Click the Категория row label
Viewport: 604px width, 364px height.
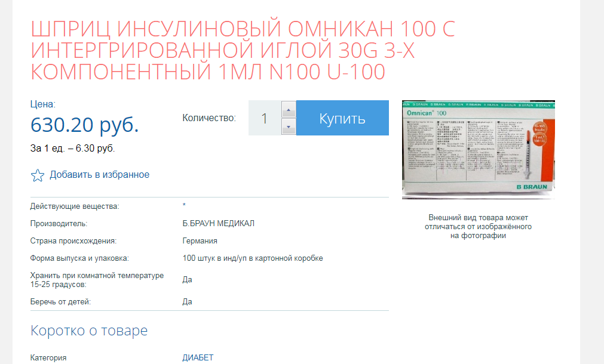point(49,357)
